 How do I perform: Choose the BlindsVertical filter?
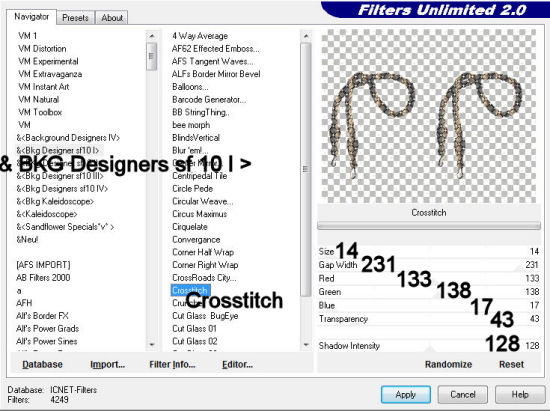pos(196,138)
